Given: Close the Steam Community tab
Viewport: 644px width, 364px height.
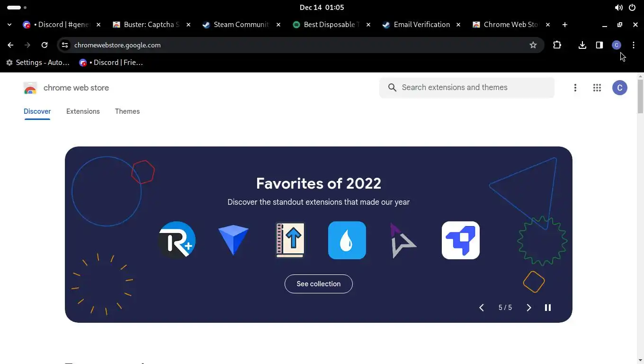Looking at the screenshot, I should pos(278,25).
